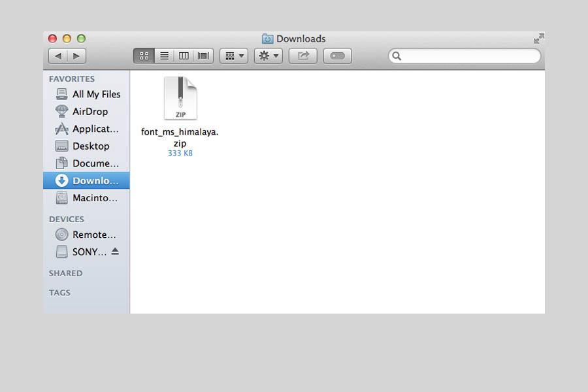The height and width of the screenshot is (392, 588).
Task: Switch to list view
Action: 164,56
